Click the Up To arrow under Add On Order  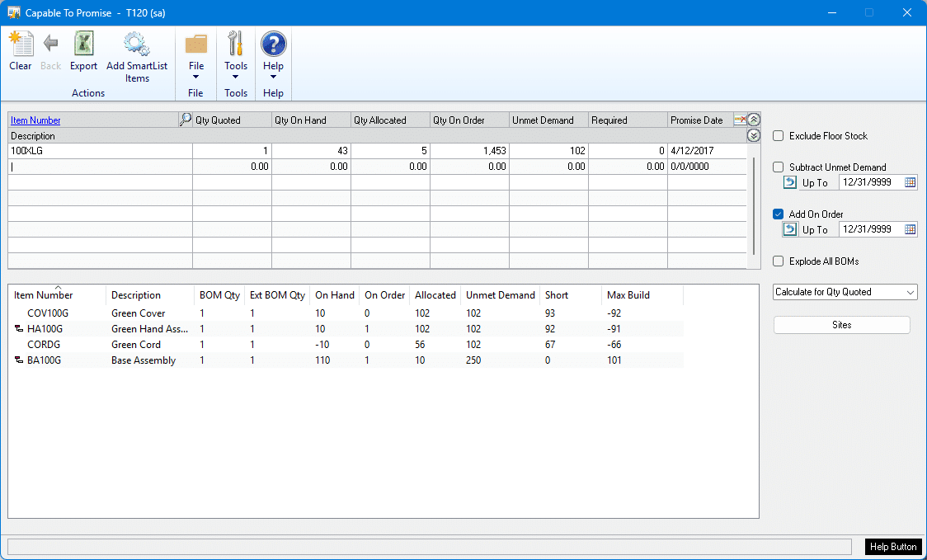[x=790, y=229]
